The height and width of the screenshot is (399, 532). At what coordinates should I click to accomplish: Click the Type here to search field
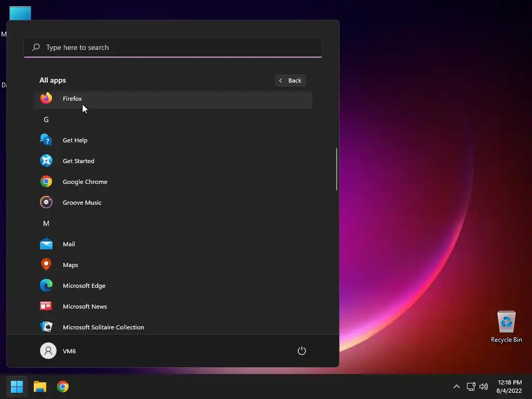[x=173, y=47]
